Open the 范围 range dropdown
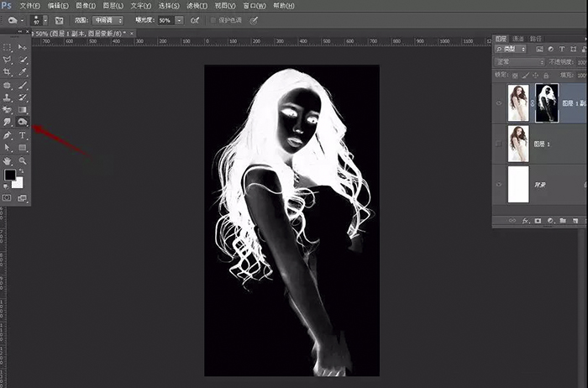Image resolution: width=588 pixels, height=388 pixels. tap(107, 19)
